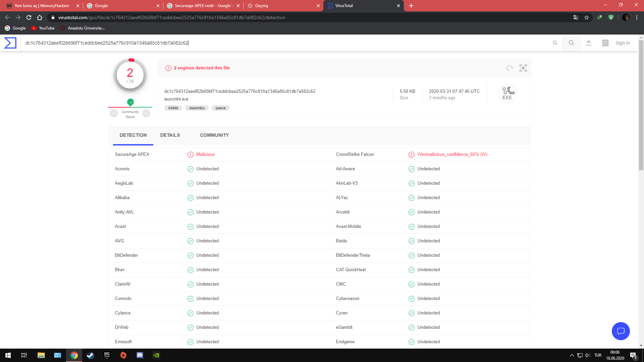Click the 5.50 KB size value

coord(407,91)
